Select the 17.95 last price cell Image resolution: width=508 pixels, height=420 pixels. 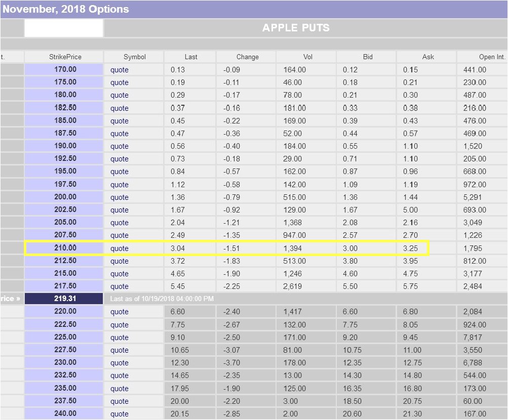(190, 388)
